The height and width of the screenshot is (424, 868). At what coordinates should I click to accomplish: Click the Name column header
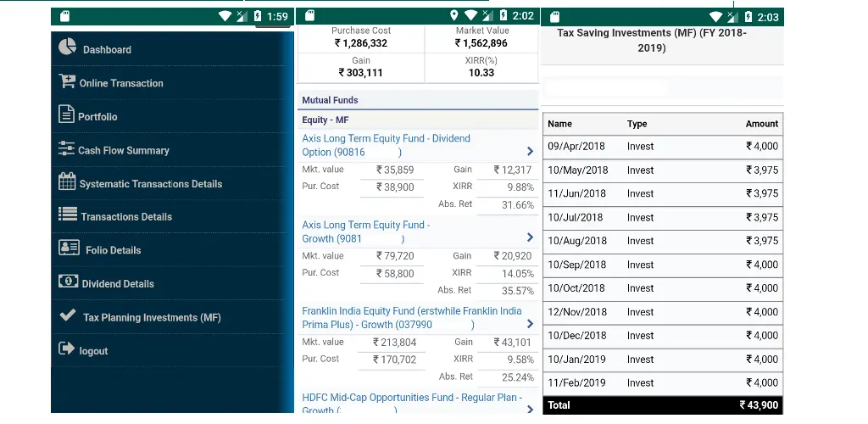[559, 124]
